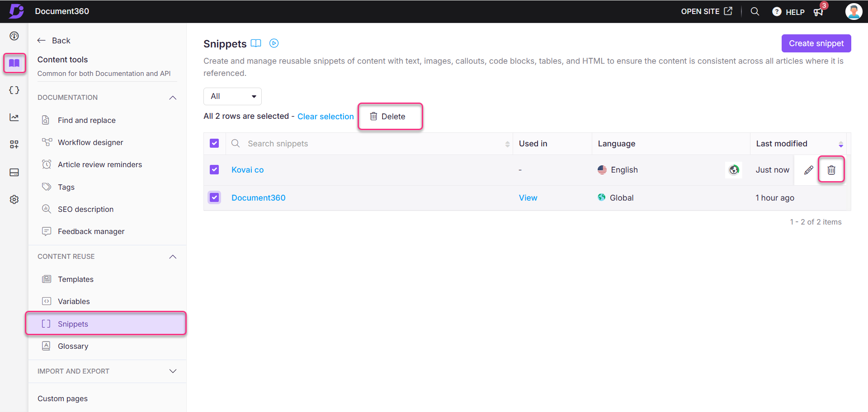Click the external link icon beside OPEN SITE
The image size is (868, 412).
click(728, 11)
